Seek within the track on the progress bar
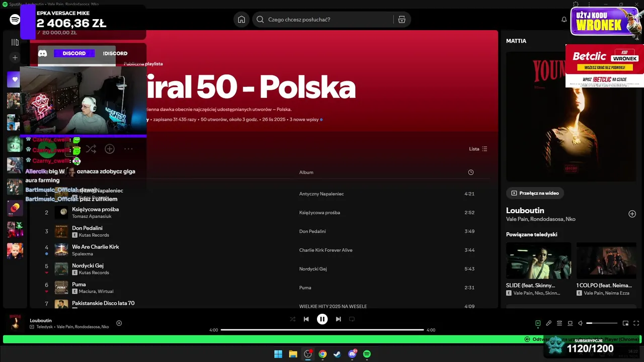 click(322, 330)
